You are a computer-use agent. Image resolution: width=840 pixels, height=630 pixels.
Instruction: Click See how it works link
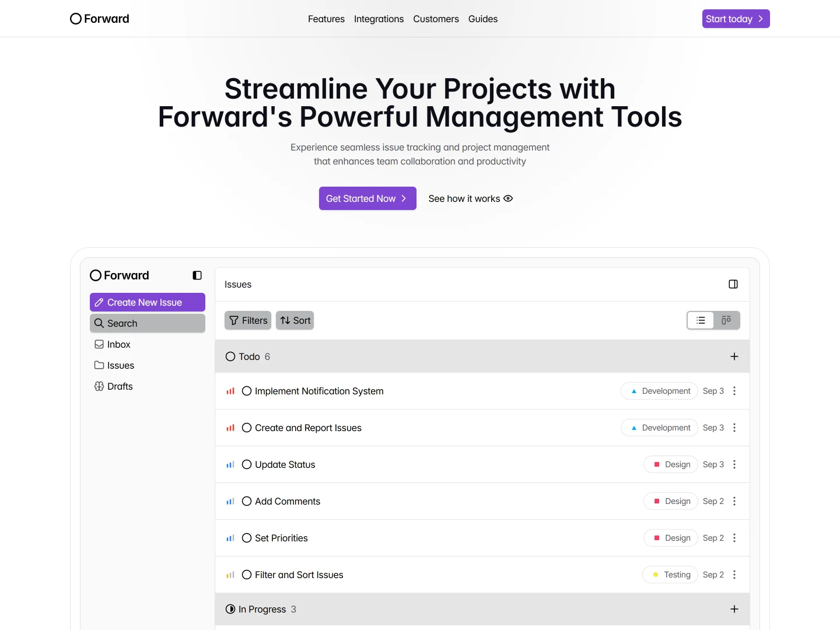tap(470, 198)
